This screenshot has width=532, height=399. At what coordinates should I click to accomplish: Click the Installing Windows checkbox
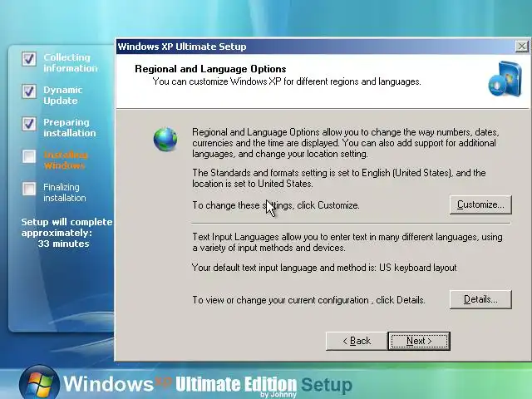(29, 156)
